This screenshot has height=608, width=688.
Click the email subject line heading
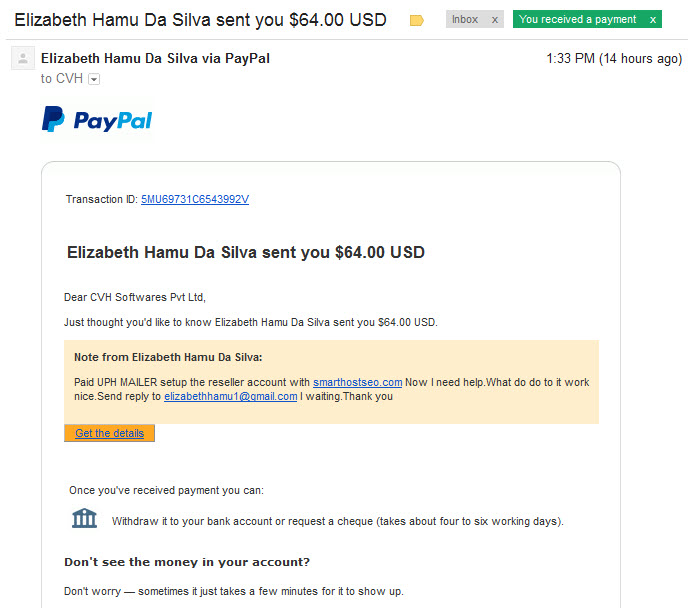click(x=201, y=20)
